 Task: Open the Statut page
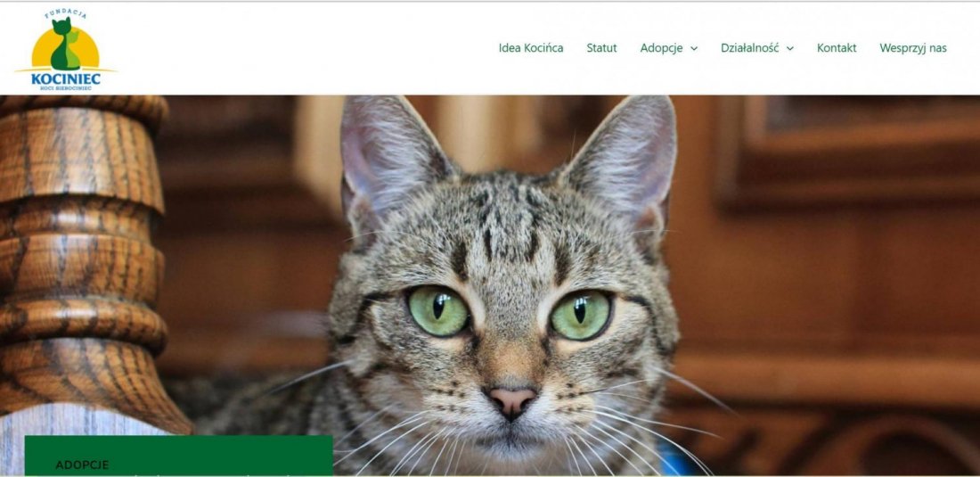point(601,48)
